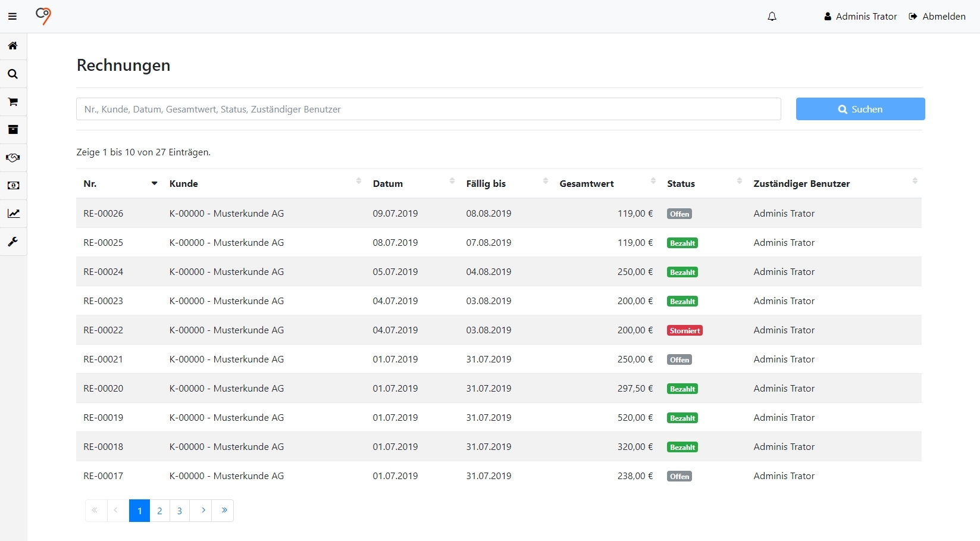Jump to the last page arrow

point(224,511)
